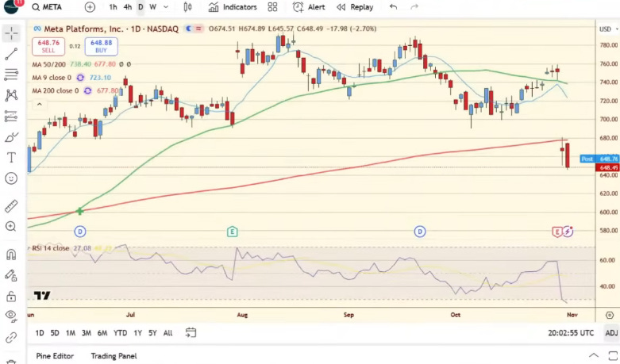
Task: Set the range to 5D
Action: point(55,333)
